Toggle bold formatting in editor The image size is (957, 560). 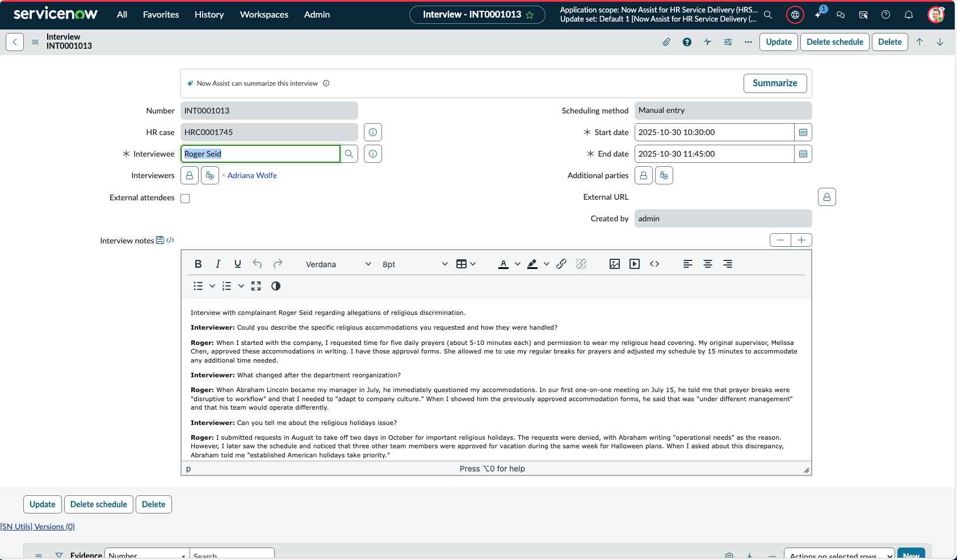point(198,264)
